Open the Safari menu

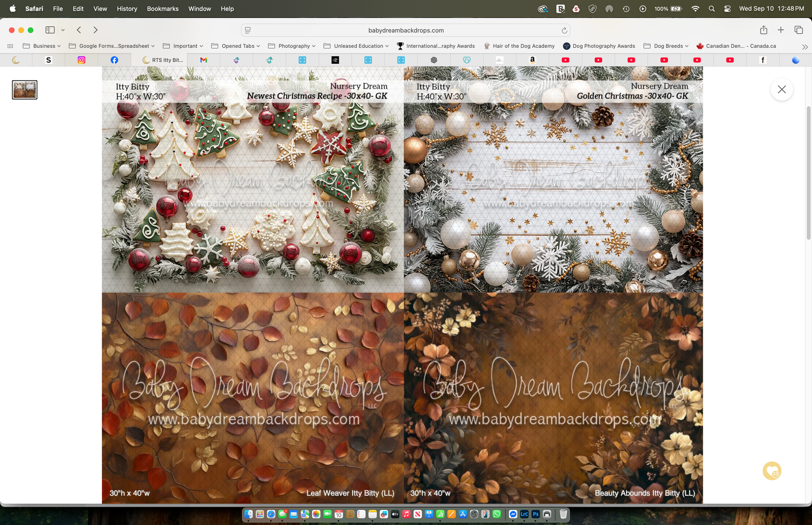pos(34,9)
